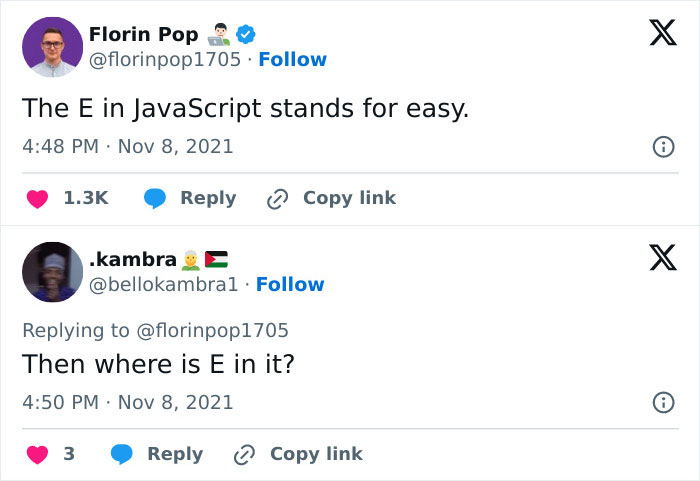Like the tweet with 1.3K likes
The width and height of the screenshot is (700, 481).
point(37,199)
